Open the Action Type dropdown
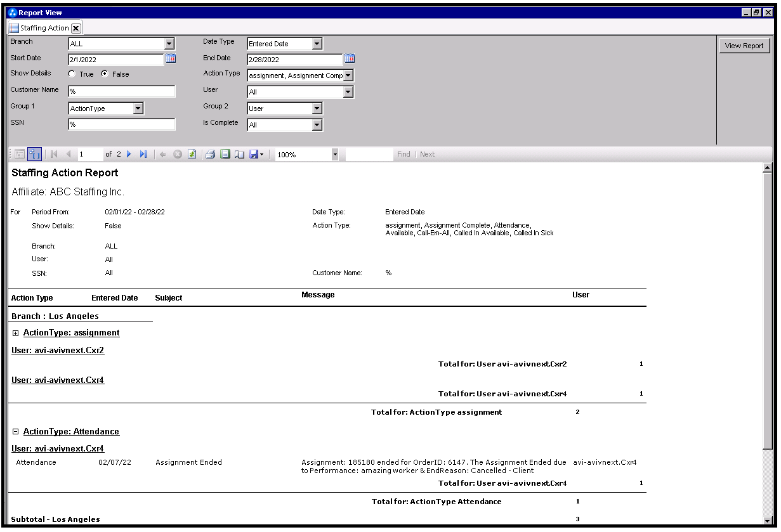Image resolution: width=781 pixels, height=532 pixels. [x=348, y=75]
